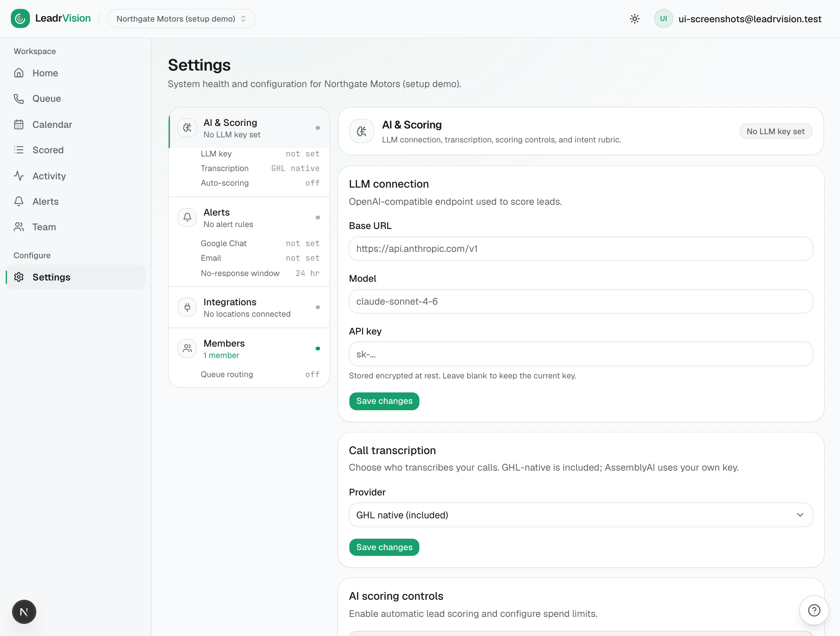The height and width of the screenshot is (636, 840).
Task: Click the Calendar icon in sidebar
Action: tap(19, 124)
